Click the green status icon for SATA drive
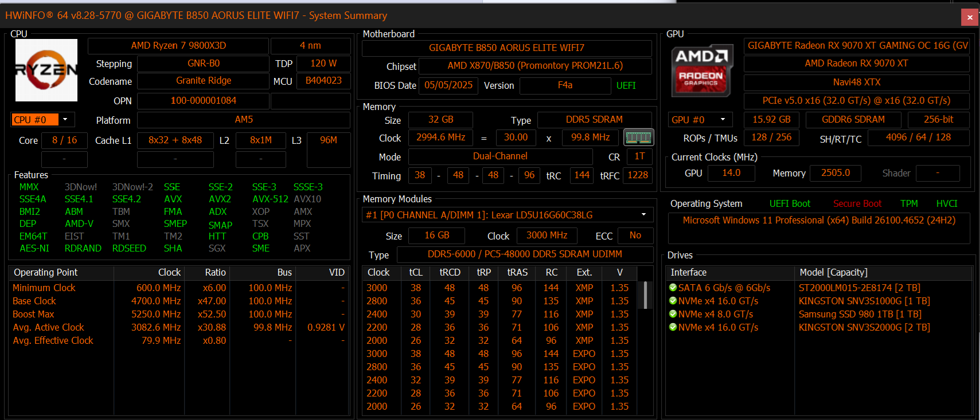This screenshot has height=420, width=980. click(673, 288)
